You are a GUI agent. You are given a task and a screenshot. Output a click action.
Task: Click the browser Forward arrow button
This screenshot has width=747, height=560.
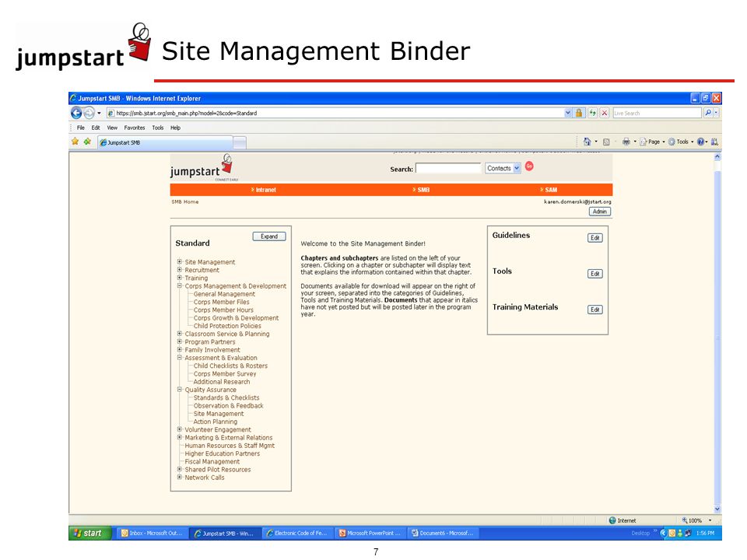[89, 113]
